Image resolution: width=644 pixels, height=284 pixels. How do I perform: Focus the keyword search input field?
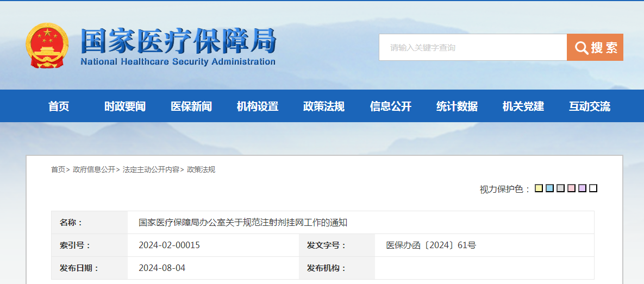pos(473,48)
